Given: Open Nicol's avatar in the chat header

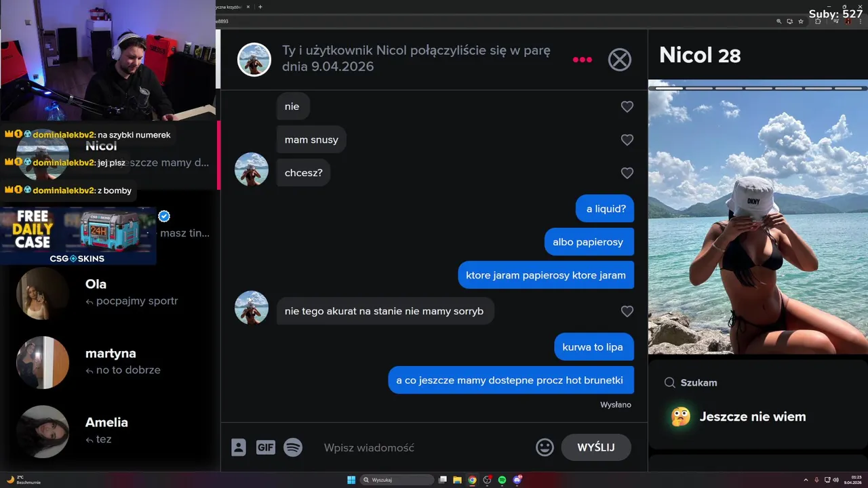Looking at the screenshot, I should [x=254, y=60].
